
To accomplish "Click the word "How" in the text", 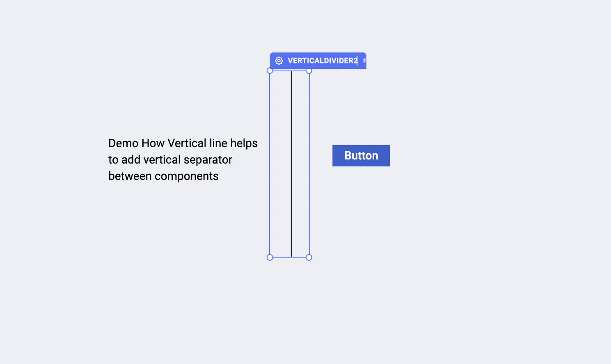I will pyautogui.click(x=153, y=143).
